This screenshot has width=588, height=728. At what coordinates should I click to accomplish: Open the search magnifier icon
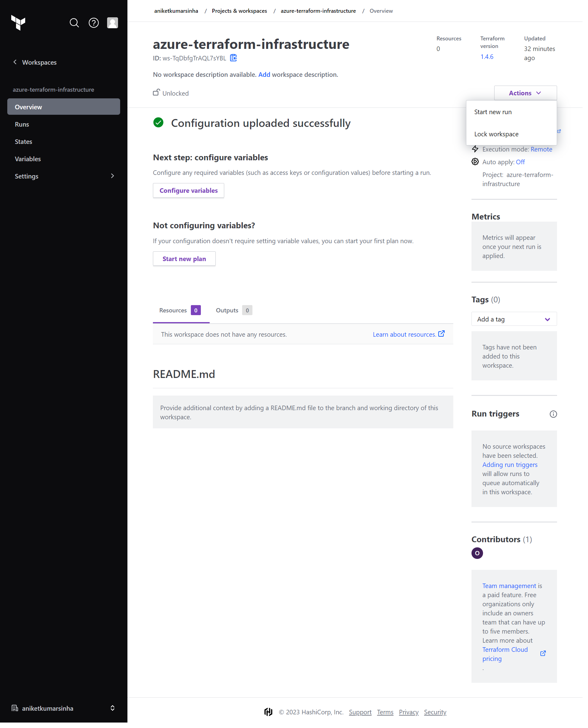tap(75, 23)
